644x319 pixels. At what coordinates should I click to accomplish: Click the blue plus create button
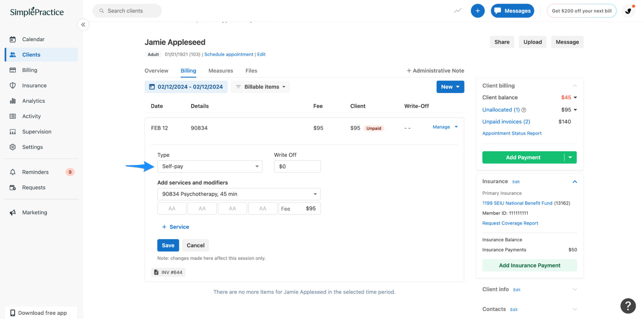click(477, 11)
